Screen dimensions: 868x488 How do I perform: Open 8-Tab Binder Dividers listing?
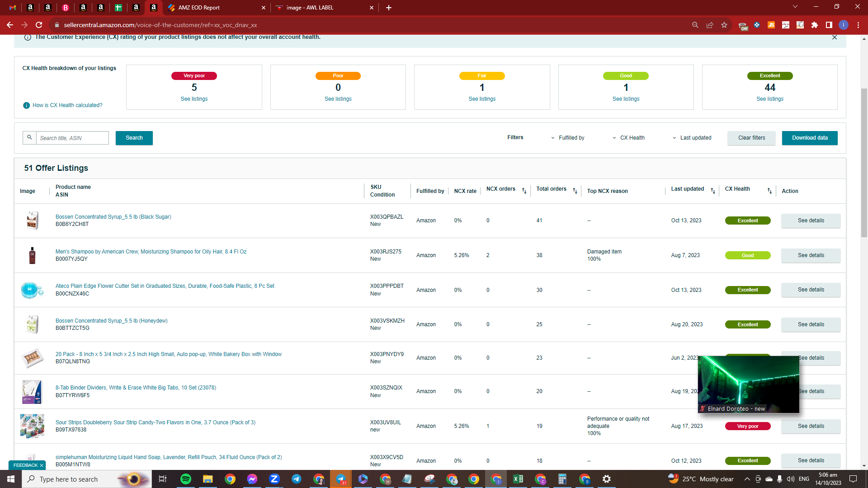(x=136, y=388)
